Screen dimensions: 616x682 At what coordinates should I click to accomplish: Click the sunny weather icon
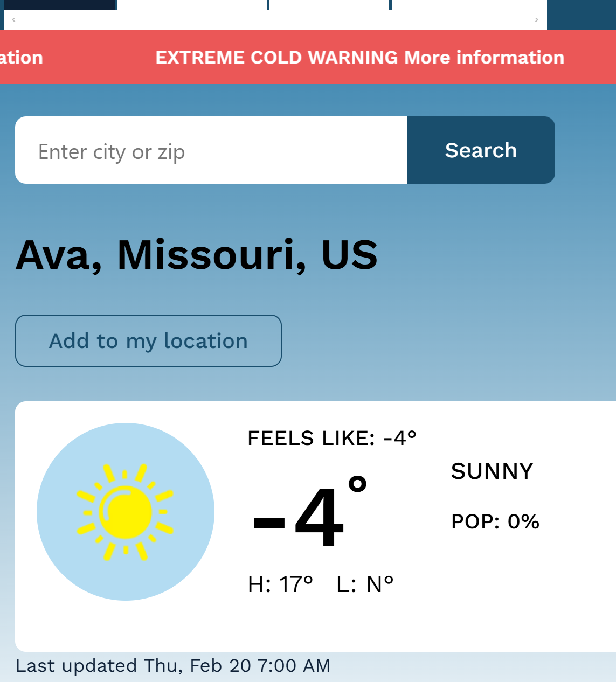point(126,512)
